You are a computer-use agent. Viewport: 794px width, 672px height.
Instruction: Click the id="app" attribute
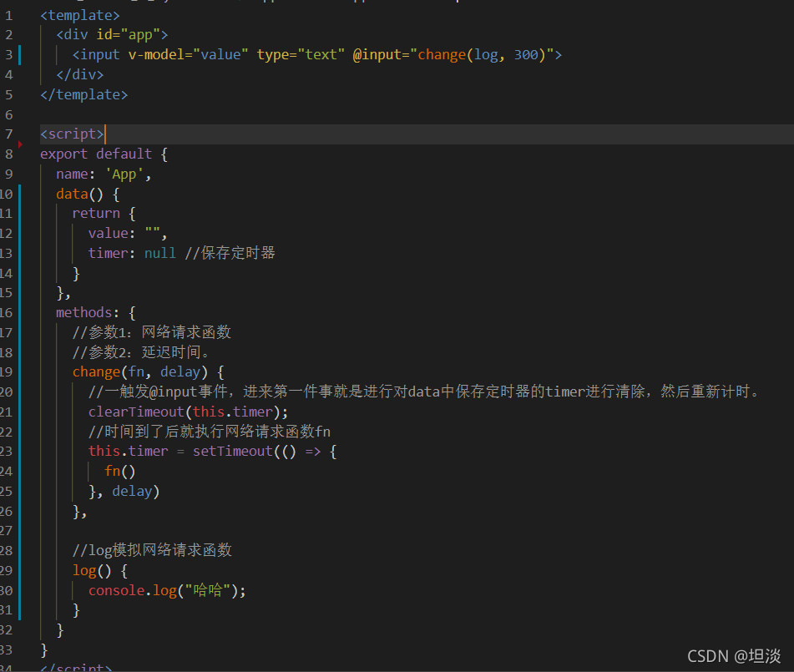tap(128, 35)
